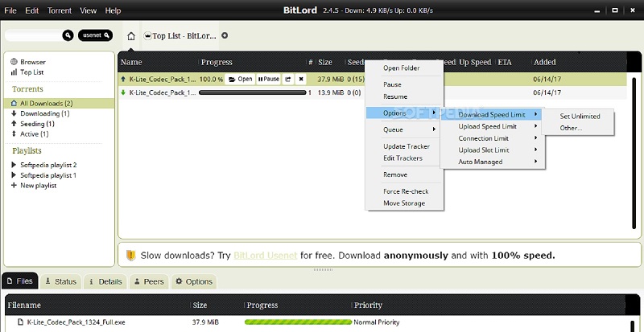Expand Upload Speed Limit submenu
644x332 pixels.
(492, 126)
